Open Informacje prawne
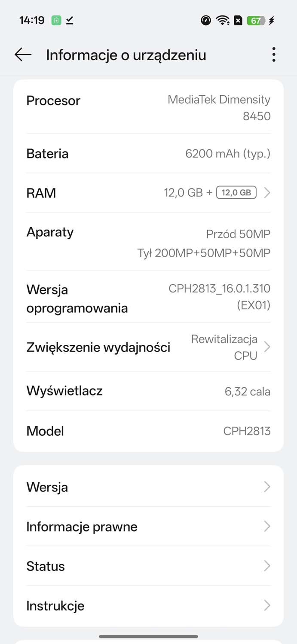The image size is (297, 644). [x=148, y=526]
